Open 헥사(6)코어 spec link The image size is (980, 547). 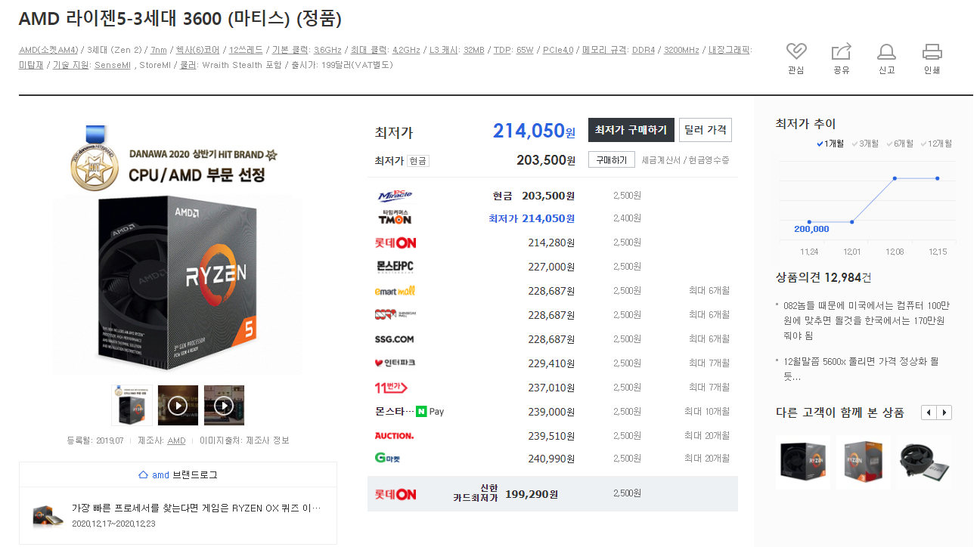tap(197, 50)
